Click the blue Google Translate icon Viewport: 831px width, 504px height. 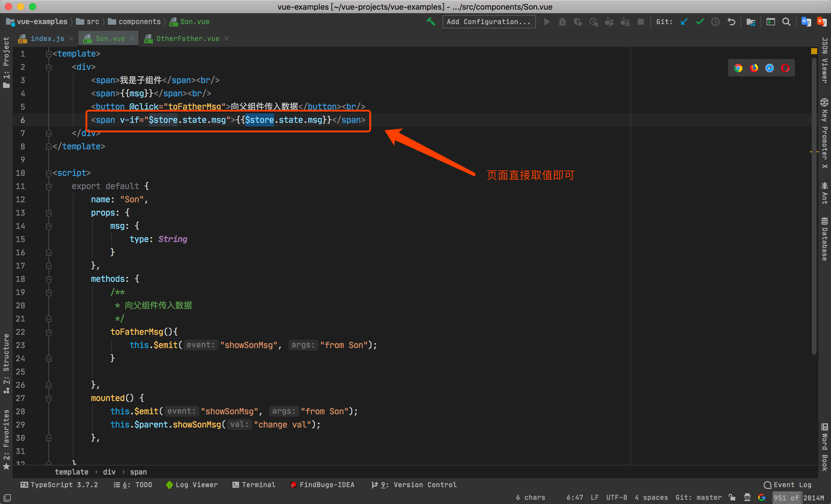[x=806, y=22]
